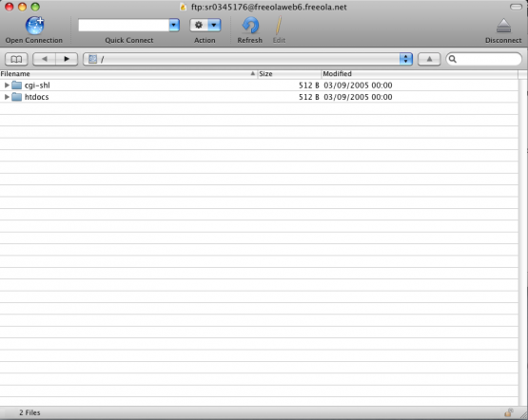
Task: Click the Refresh arrow icon
Action: point(250,26)
